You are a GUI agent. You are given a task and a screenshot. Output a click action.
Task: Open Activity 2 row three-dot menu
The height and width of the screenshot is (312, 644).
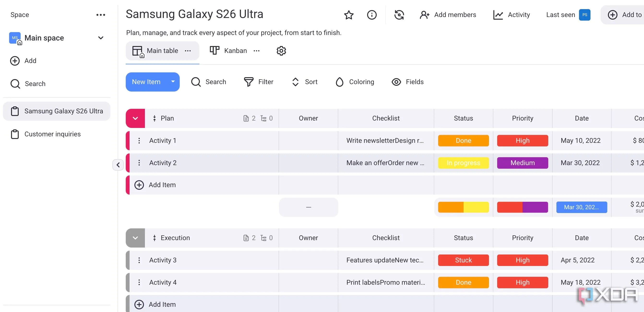coord(139,163)
